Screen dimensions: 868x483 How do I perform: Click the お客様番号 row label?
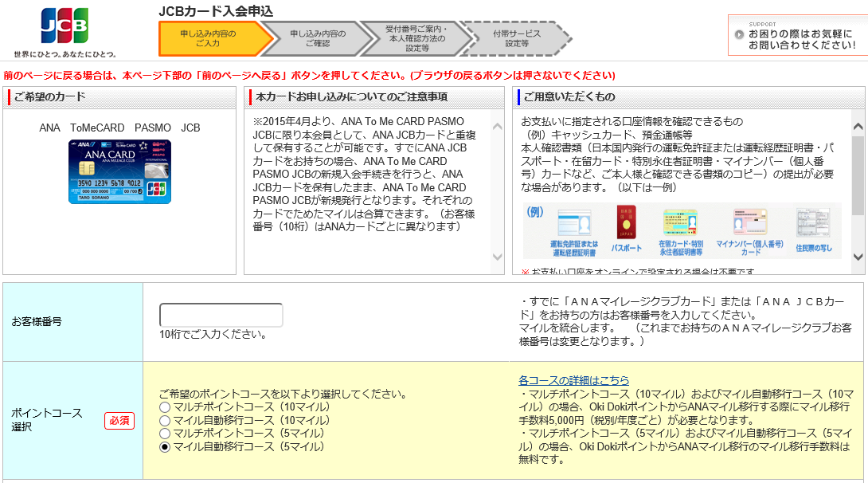point(37,322)
